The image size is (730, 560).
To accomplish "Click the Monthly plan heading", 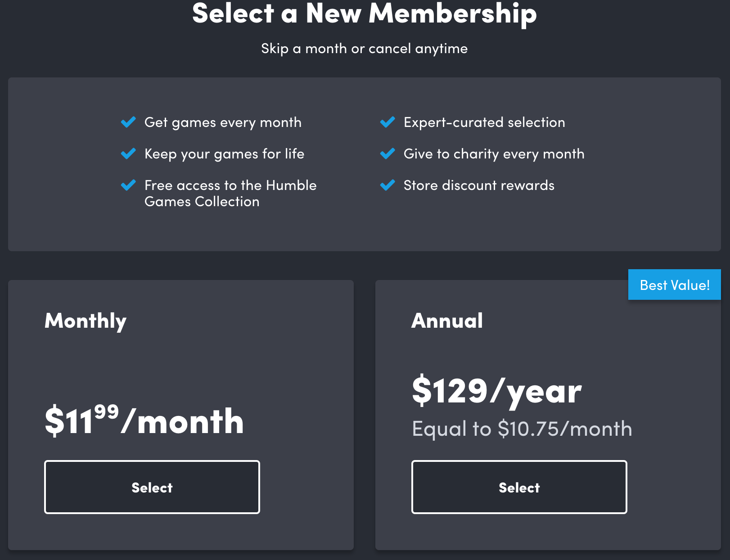I will [86, 321].
